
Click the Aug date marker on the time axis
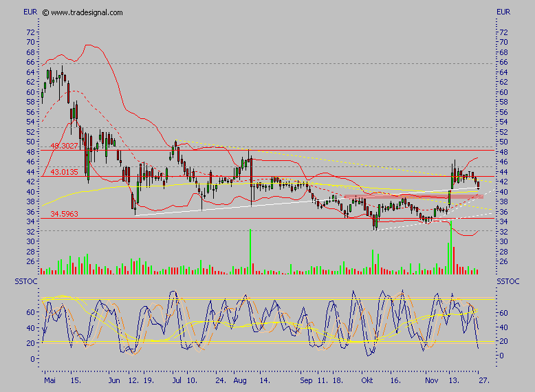(x=239, y=380)
